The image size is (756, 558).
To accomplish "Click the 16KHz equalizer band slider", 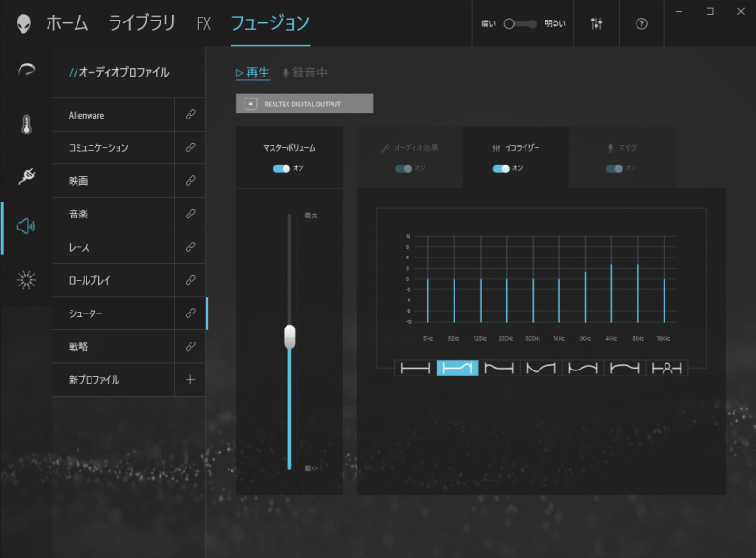I will 664,280.
